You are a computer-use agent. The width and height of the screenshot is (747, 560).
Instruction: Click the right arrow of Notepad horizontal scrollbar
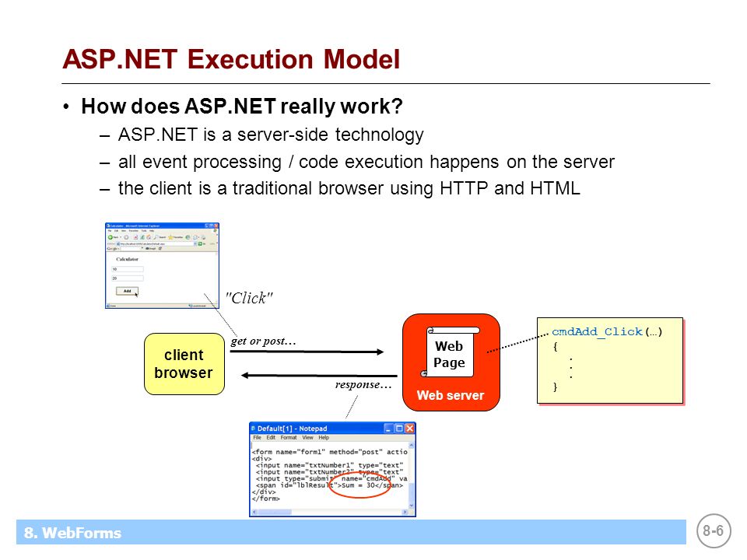tap(405, 512)
